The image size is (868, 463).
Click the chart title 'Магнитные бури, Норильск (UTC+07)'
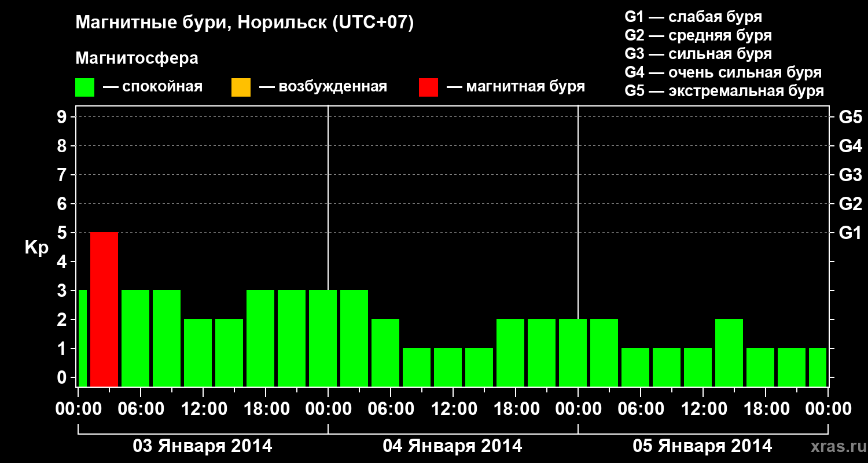coord(245,23)
